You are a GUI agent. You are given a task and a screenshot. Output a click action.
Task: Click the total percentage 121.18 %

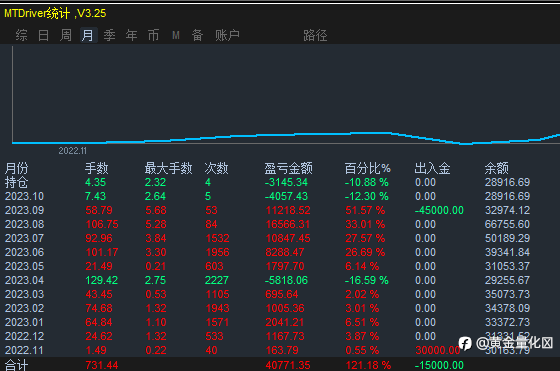point(368,365)
